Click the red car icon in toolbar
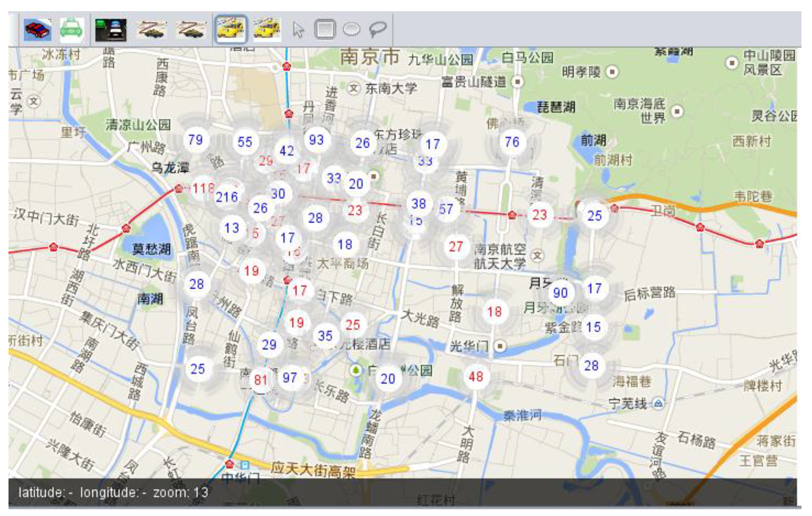Screen dimensions: 812x516 [x=38, y=30]
